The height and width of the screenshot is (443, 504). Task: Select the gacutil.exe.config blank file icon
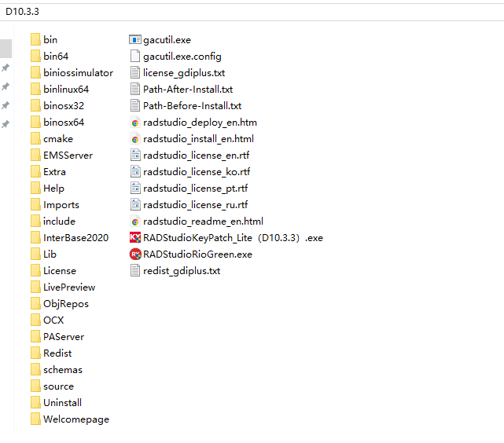tap(135, 57)
